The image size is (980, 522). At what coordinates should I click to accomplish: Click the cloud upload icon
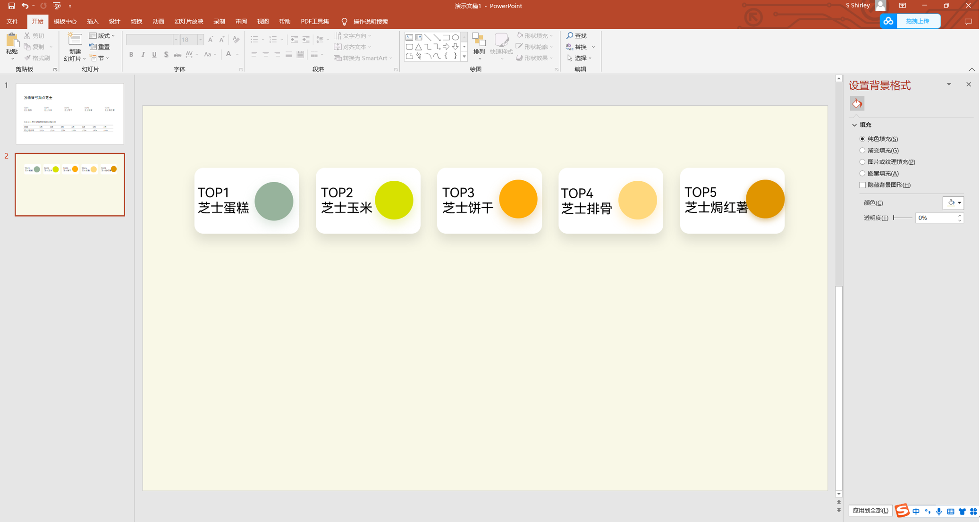point(888,21)
